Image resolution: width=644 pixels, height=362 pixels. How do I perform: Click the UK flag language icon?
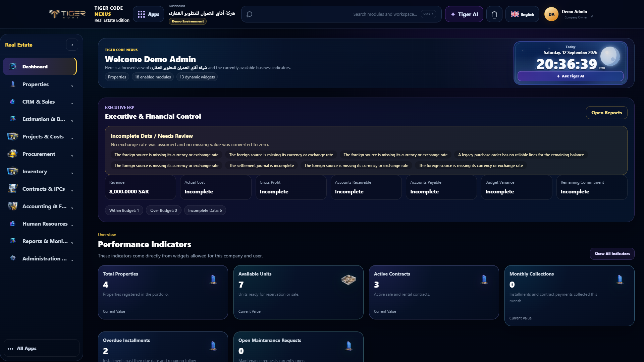515,14
